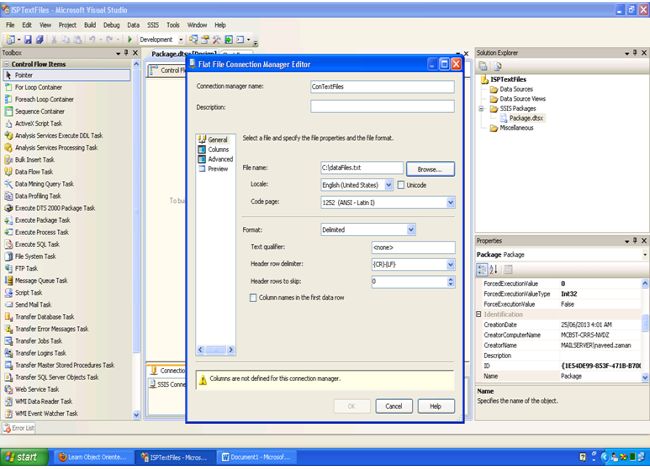Click the Cancel button in dialog
650x469 pixels.
394,406
